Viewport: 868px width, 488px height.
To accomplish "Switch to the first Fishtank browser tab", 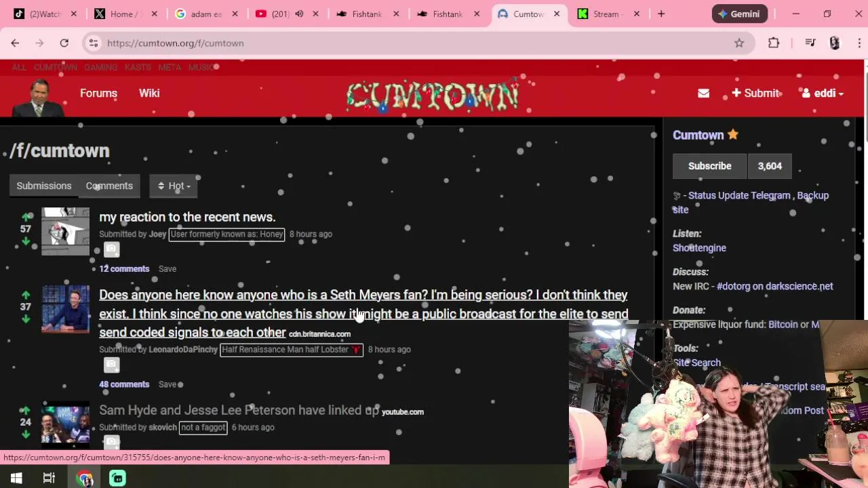I will (x=368, y=14).
